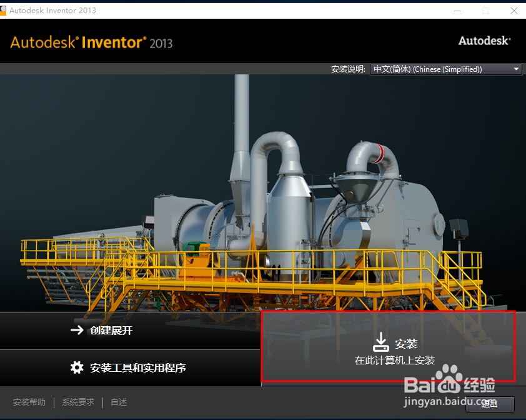
Task: Click the dropdown arrow of language selector
Action: (516, 69)
